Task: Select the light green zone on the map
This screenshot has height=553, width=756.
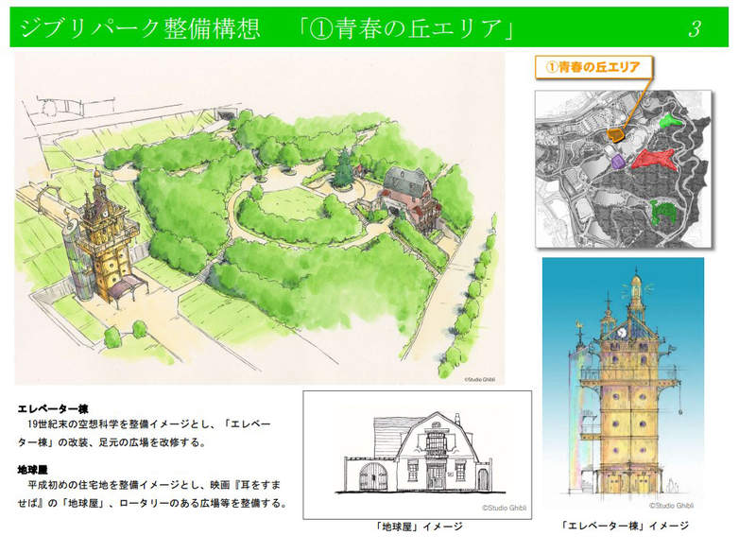Action: click(x=670, y=119)
